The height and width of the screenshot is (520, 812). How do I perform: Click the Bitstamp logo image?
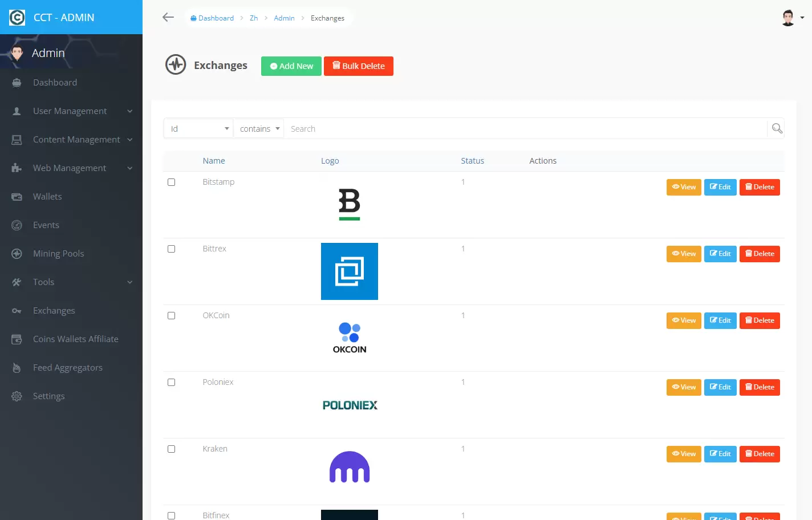pyautogui.click(x=350, y=204)
